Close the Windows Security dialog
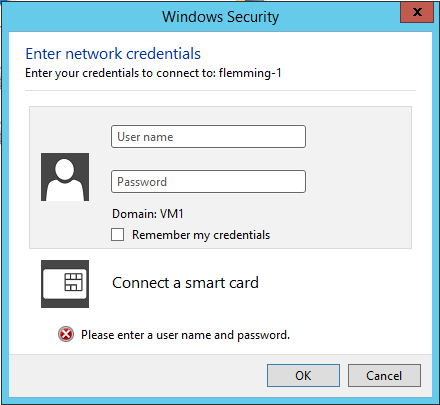Viewport: 440px width, 405px height. (417, 12)
